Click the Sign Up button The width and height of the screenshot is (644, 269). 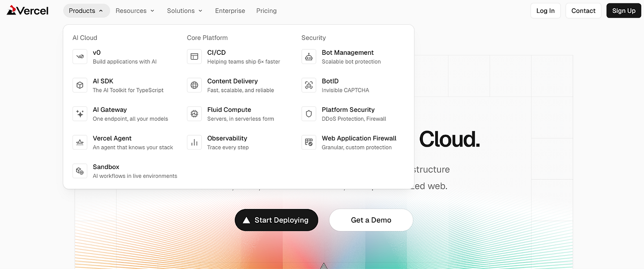[624, 11]
